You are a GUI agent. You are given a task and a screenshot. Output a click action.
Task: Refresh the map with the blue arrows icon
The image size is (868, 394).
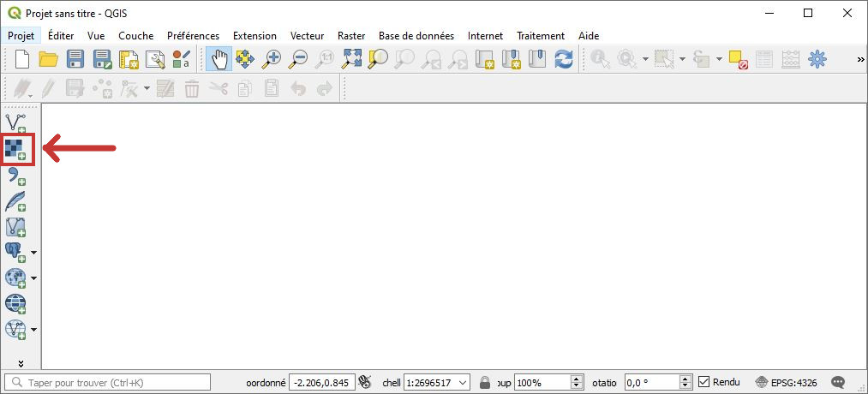pyautogui.click(x=563, y=59)
